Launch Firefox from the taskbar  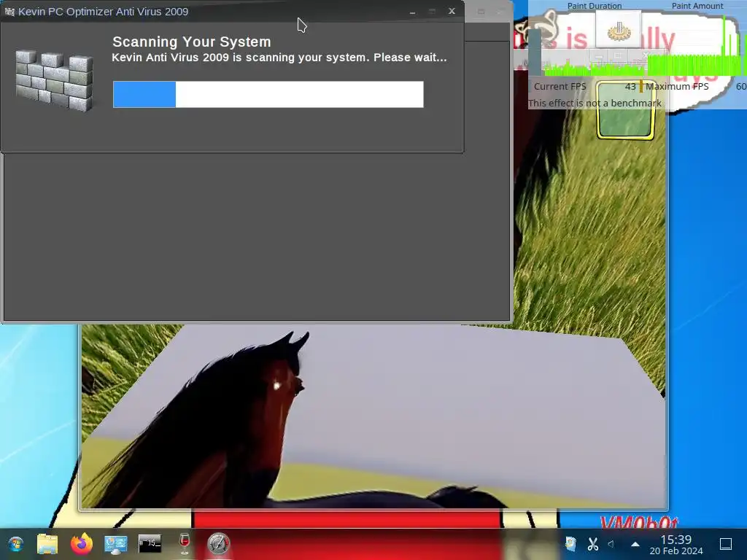(x=82, y=543)
